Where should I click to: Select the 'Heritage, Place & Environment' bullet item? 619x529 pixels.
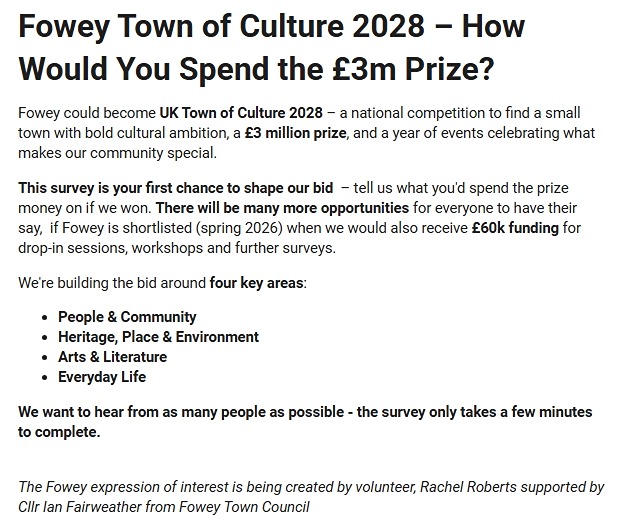158,337
